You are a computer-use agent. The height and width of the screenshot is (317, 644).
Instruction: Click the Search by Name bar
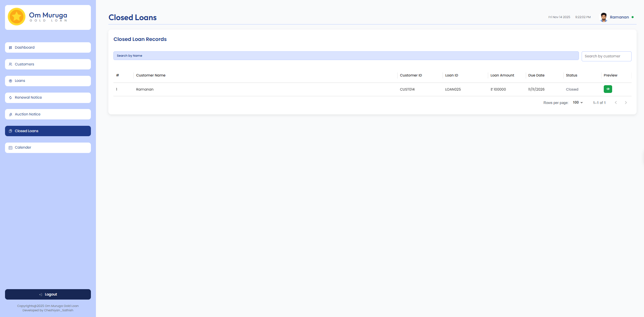click(345, 56)
